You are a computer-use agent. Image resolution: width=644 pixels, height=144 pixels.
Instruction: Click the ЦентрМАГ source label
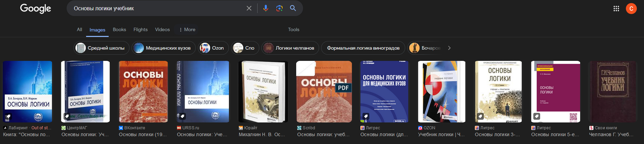77,128
